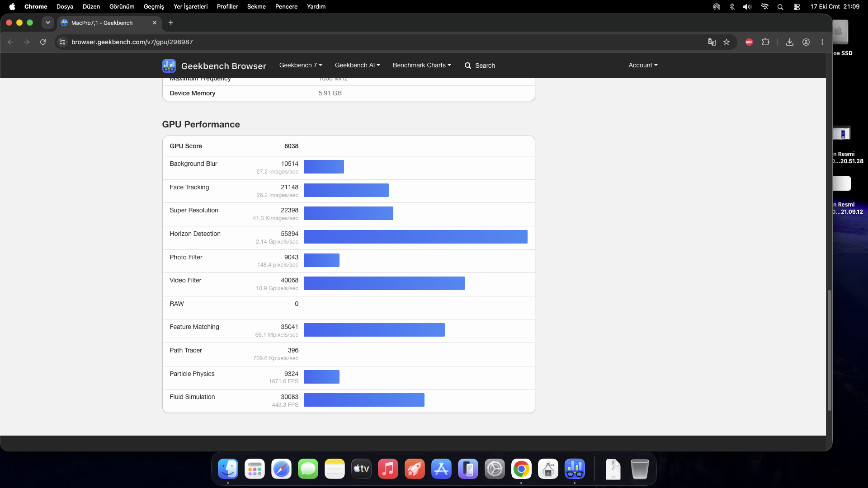
Task: Open the Adblock Plus extension icon
Action: (x=749, y=42)
